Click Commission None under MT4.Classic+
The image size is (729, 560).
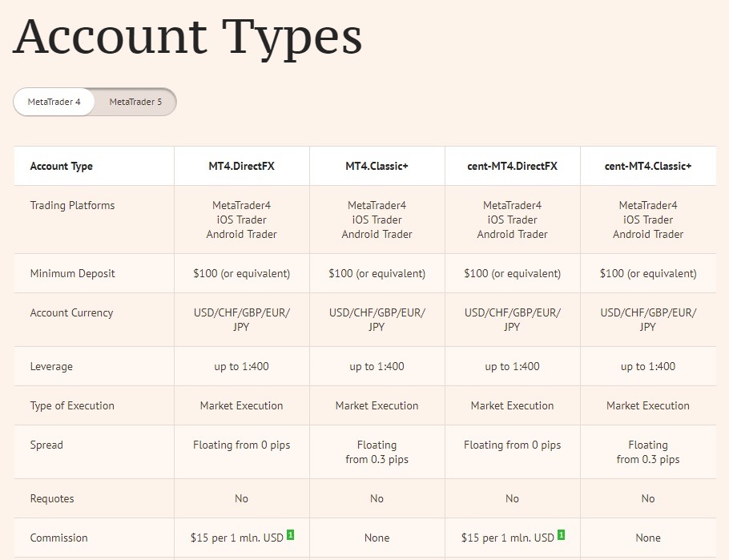click(377, 538)
